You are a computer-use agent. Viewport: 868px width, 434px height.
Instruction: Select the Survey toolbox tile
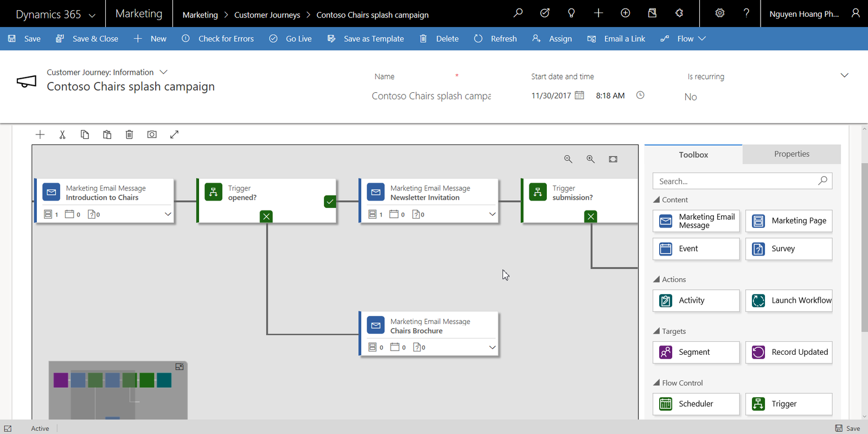pyautogui.click(x=789, y=249)
